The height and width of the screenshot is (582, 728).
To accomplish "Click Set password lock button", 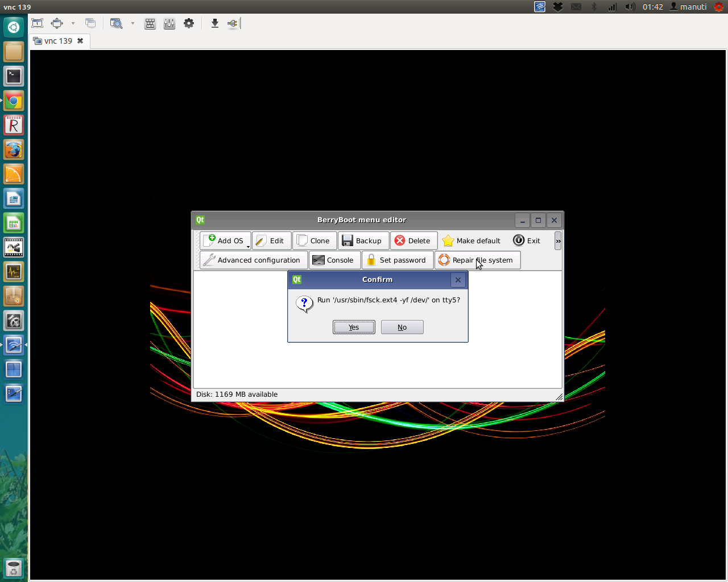I will coord(397,260).
